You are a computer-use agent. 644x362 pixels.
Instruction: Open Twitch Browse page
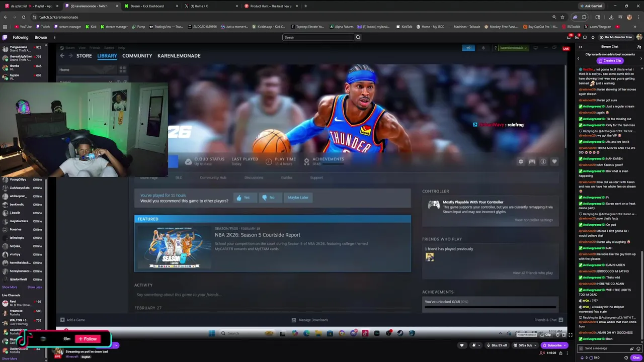pos(41,37)
